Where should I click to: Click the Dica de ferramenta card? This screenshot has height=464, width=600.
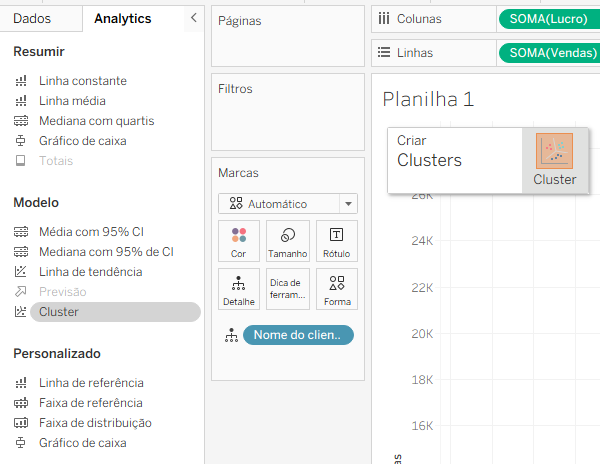288,289
